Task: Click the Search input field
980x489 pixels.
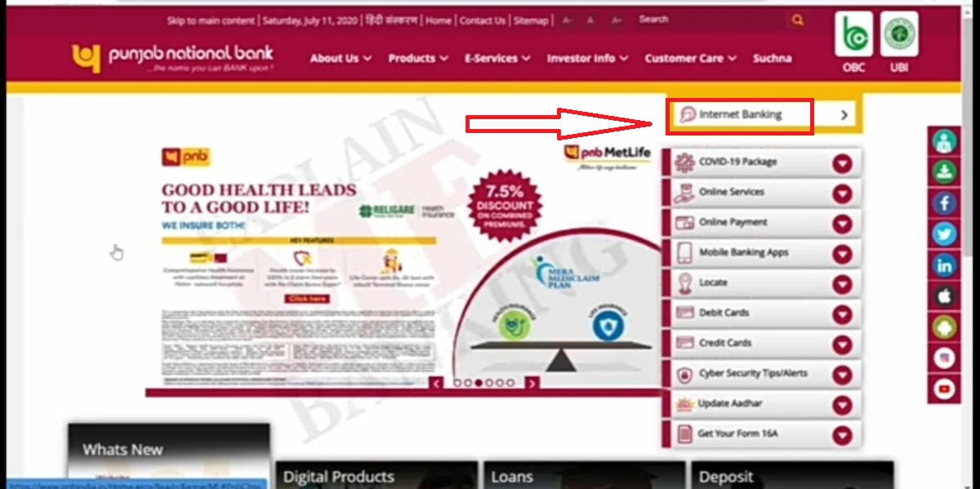Action: pyautogui.click(x=709, y=20)
